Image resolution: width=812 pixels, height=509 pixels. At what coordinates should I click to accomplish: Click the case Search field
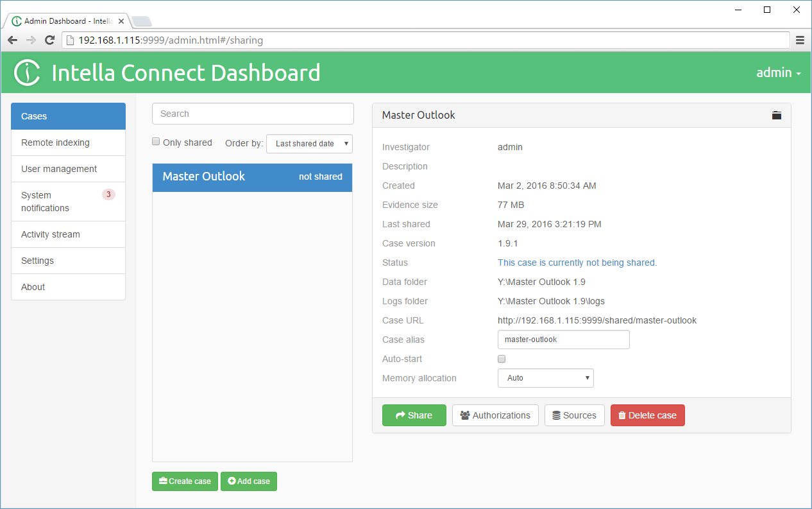click(x=253, y=114)
